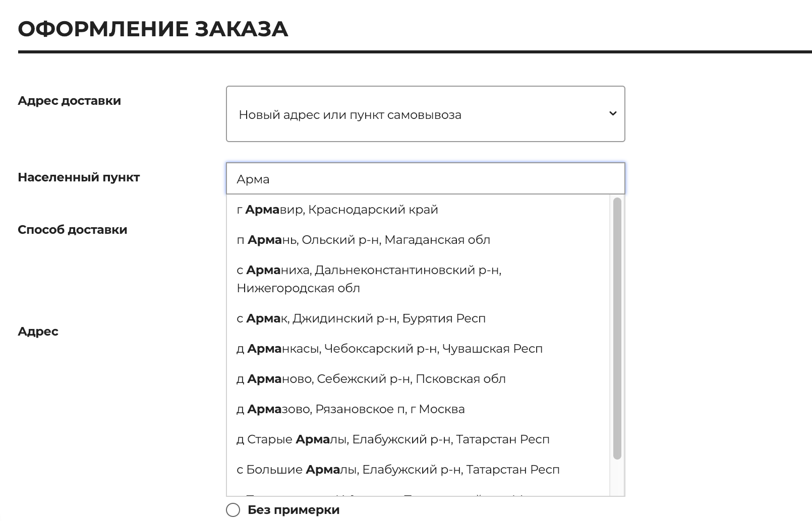
Task: Select "г Армавир, Краснодарский край" suggestion
Action: 338,210
